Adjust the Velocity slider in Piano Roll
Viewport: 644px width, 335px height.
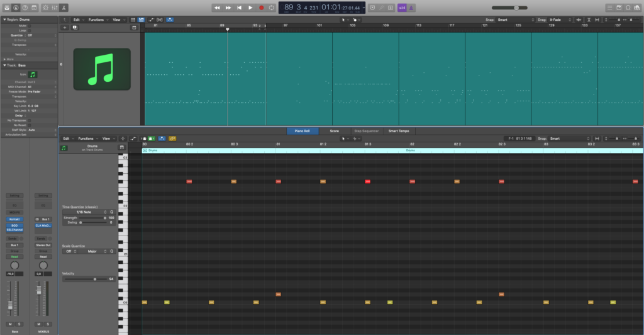pos(85,279)
